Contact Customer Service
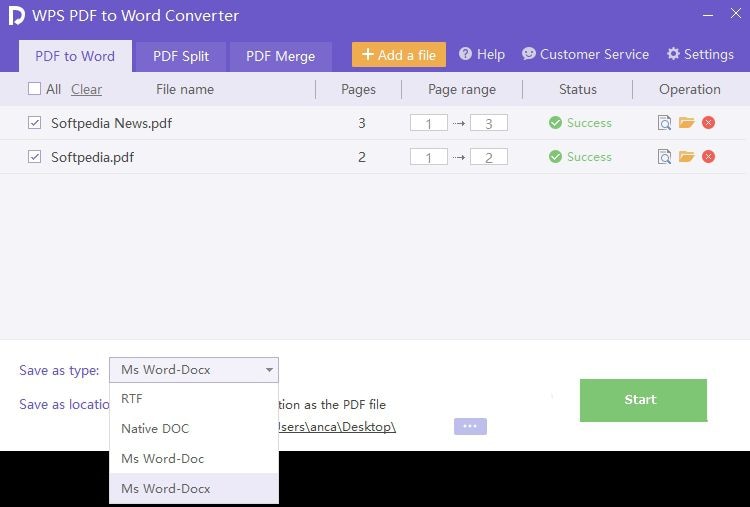This screenshot has height=507, width=750. (x=585, y=54)
